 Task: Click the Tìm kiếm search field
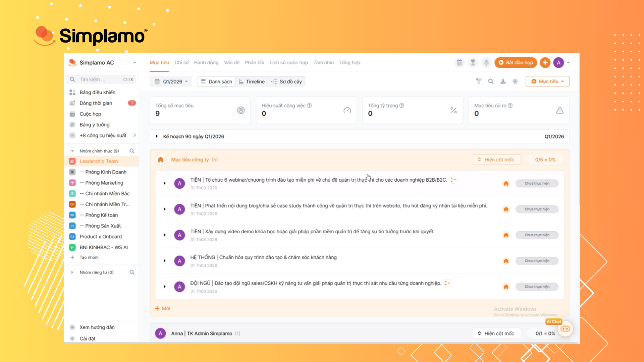click(x=101, y=80)
